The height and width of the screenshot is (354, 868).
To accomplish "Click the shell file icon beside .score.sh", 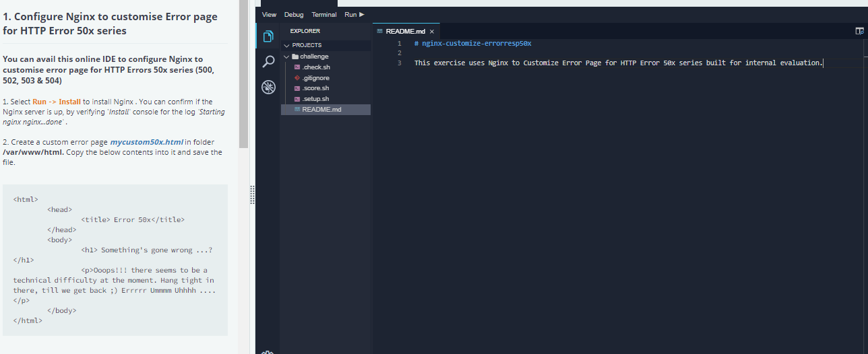I will (297, 88).
